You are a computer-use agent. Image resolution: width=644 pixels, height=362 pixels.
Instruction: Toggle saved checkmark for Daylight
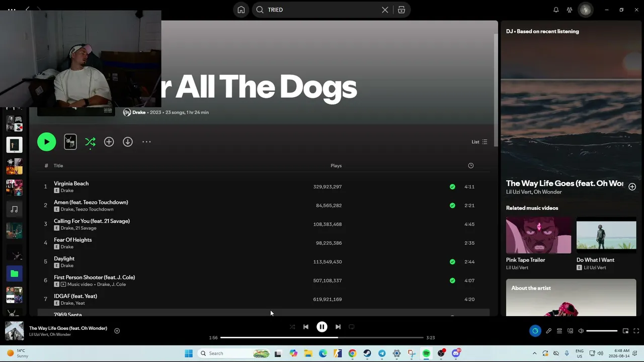point(452,261)
